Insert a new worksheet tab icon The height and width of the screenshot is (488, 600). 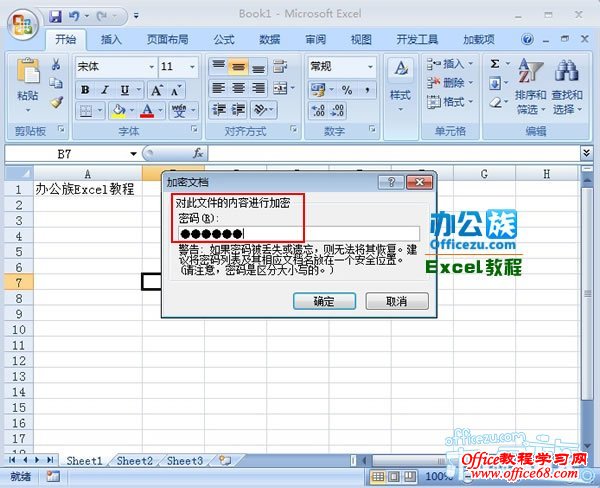point(225,460)
